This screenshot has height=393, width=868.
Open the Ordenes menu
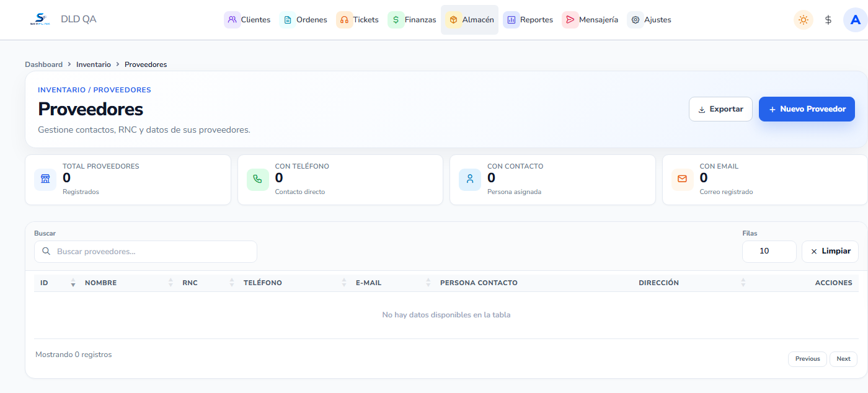pos(304,20)
